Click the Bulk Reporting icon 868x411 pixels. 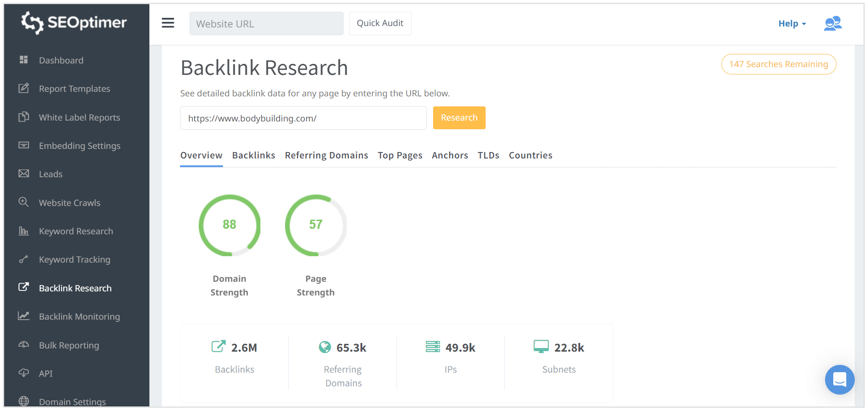(x=24, y=345)
